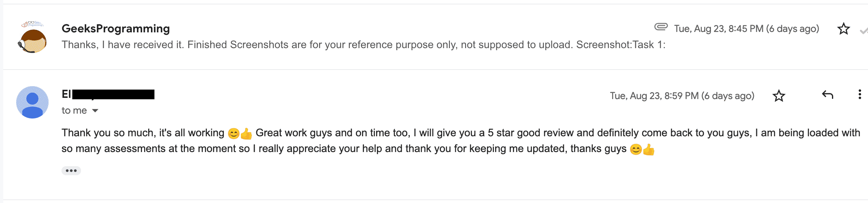The width and height of the screenshot is (868, 203).
Task: Expand the collapsed "Thanks, I have received it" message
Action: (363, 45)
